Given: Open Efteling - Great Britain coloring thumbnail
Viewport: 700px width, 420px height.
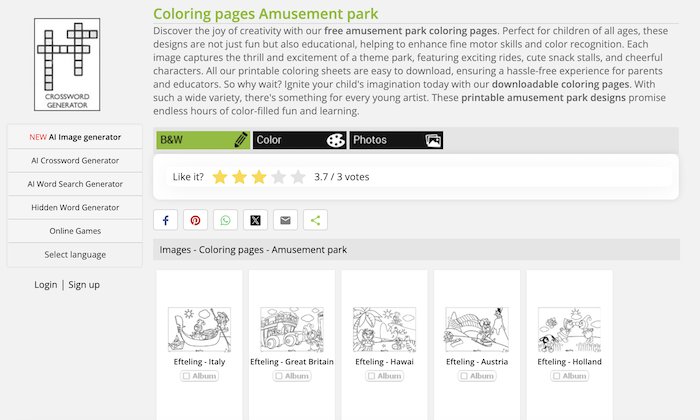Looking at the screenshot, I should point(291,329).
